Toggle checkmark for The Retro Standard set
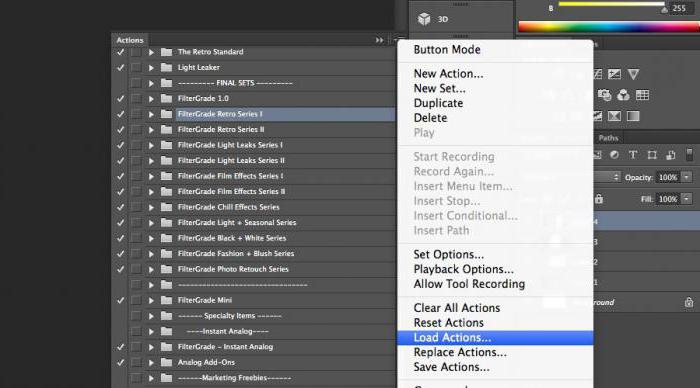The width and height of the screenshot is (700, 388). (121, 52)
